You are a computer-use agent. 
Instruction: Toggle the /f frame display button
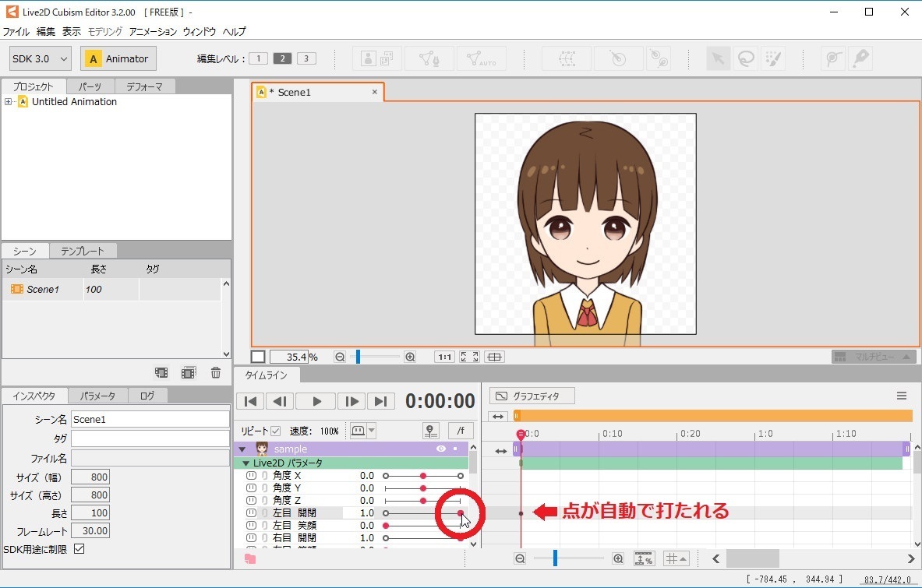point(461,431)
